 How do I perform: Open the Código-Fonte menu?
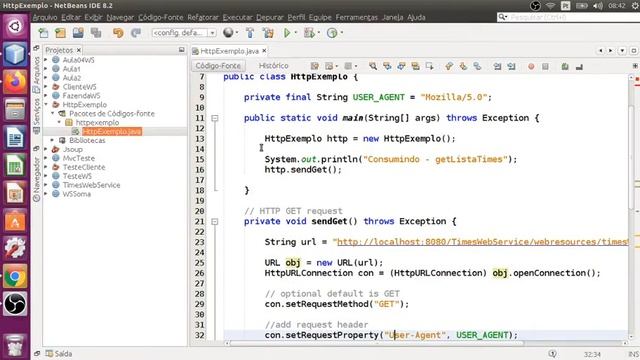tap(160, 17)
